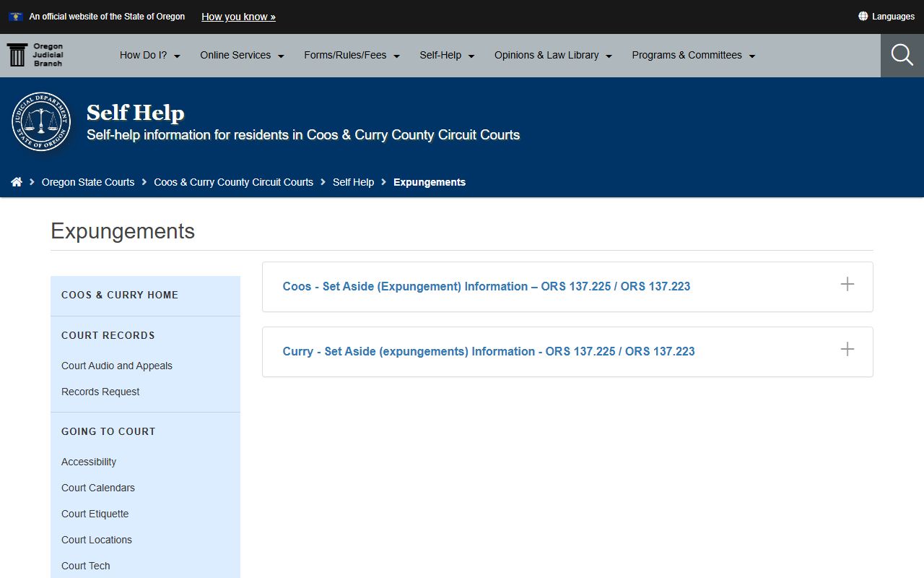This screenshot has width=924, height=578.
Task: Click the Oregon flag icon in top bar
Action: pos(16,17)
